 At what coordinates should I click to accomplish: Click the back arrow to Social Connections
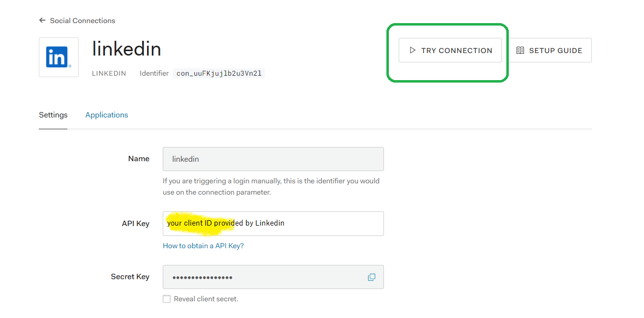(42, 20)
